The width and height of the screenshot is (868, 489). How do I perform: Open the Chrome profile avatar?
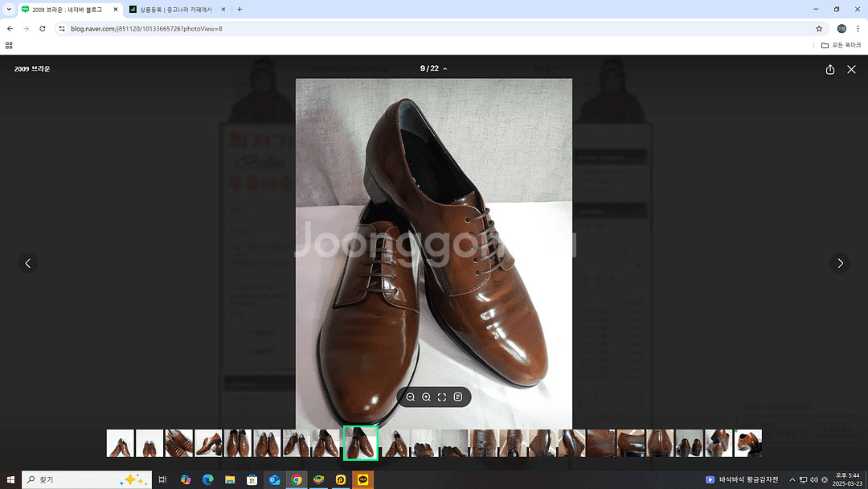click(x=841, y=29)
